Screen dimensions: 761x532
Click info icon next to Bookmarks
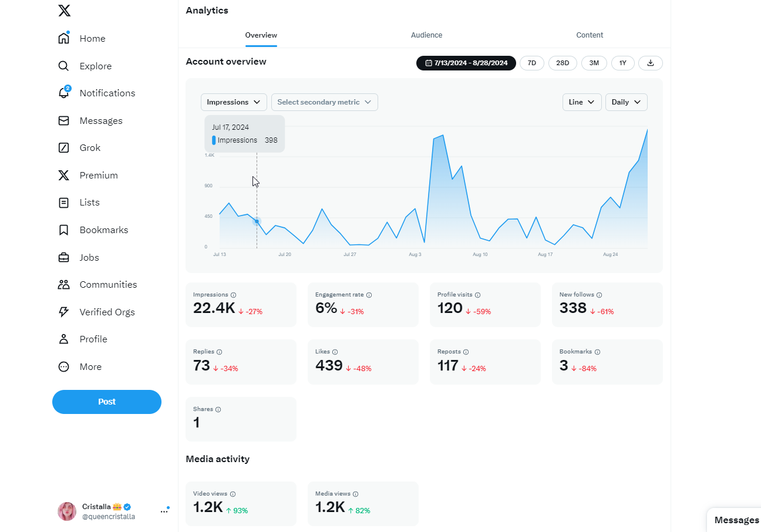(x=597, y=352)
